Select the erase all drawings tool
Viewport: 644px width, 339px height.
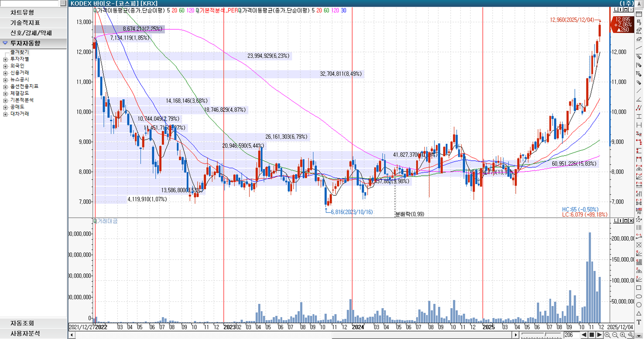coord(639,31)
